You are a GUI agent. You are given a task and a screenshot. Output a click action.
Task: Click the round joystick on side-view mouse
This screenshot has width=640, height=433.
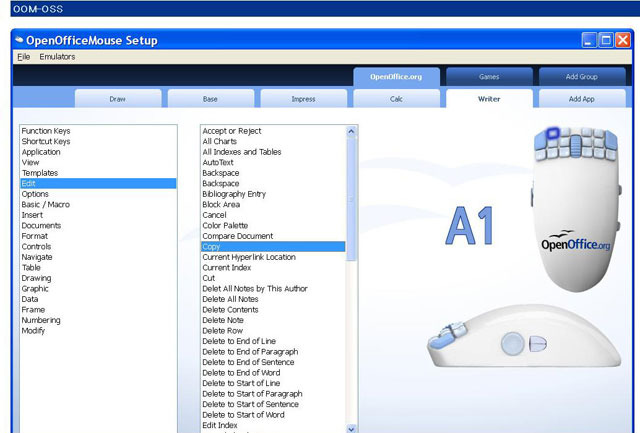click(512, 343)
